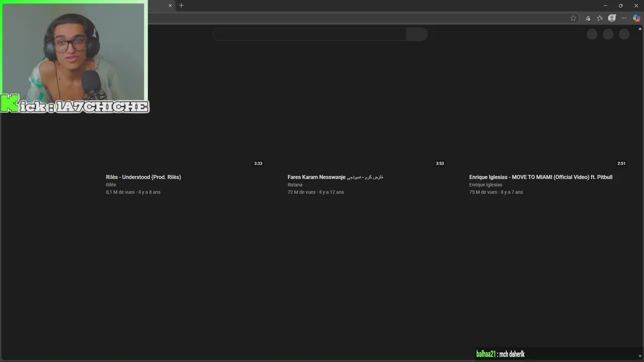Viewport: 644px width, 362px height.
Task: Go to Rilès channel name link
Action: click(x=111, y=185)
